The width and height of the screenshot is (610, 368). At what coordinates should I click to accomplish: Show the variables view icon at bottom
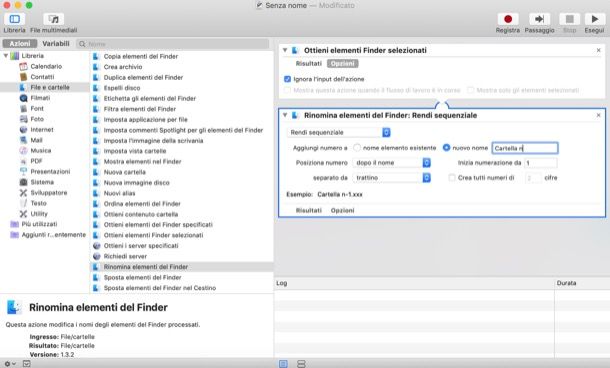tap(301, 363)
